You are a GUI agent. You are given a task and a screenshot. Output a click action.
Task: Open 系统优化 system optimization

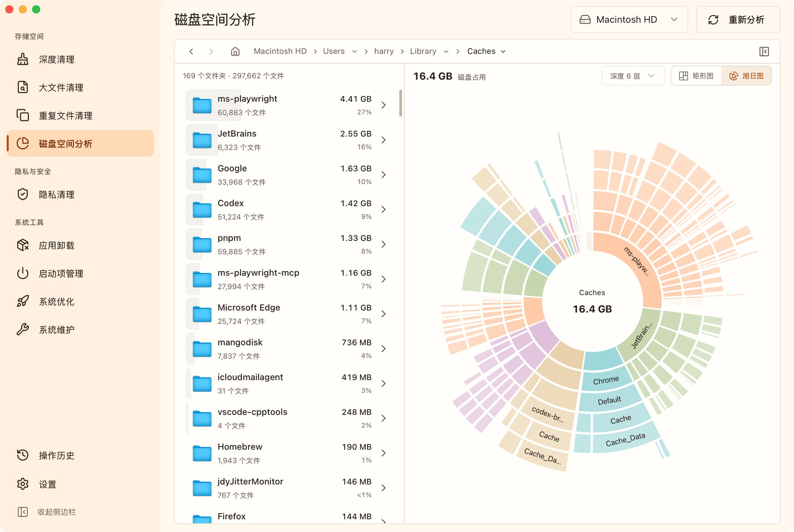(80, 302)
